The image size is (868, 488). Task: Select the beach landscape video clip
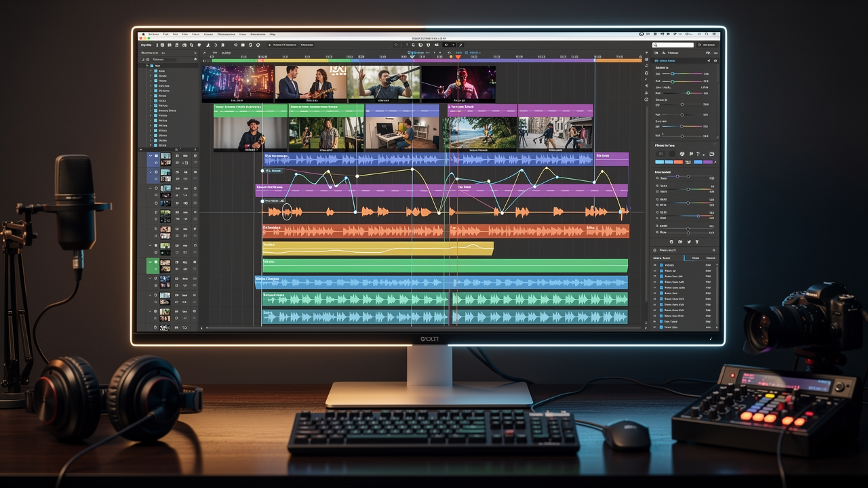[482, 134]
